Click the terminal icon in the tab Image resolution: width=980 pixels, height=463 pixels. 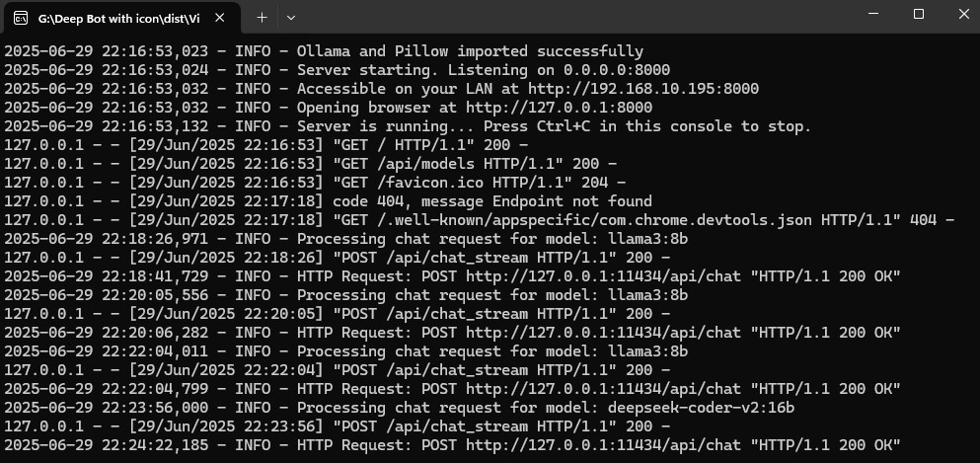click(21, 18)
